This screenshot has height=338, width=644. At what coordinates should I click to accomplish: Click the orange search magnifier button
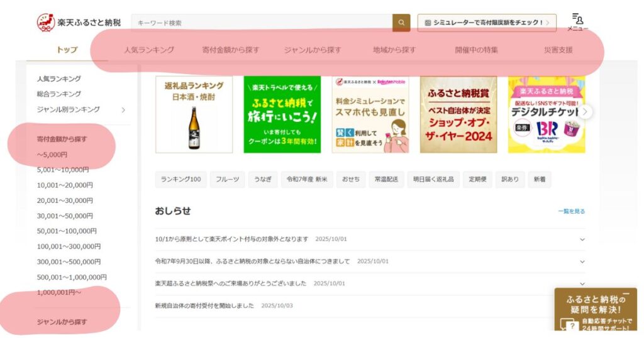[401, 23]
